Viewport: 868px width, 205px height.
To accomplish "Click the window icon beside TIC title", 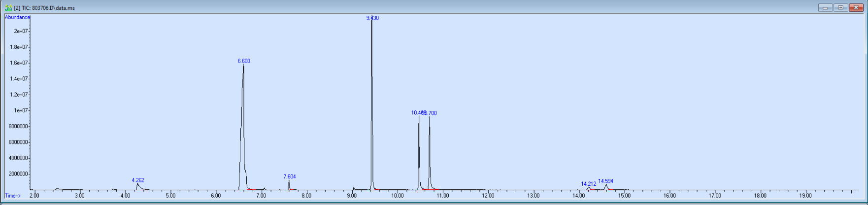I will tap(8, 8).
